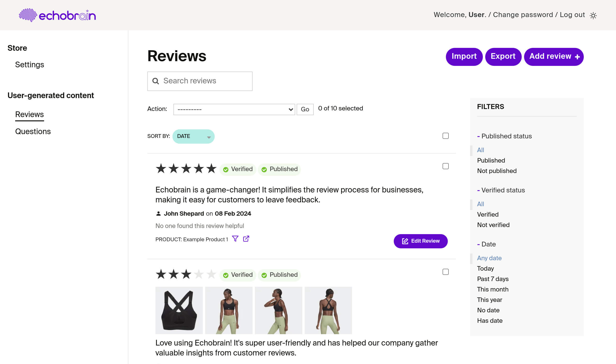Filter reviews by Not verified
The height and width of the screenshot is (364, 616).
pos(493,225)
